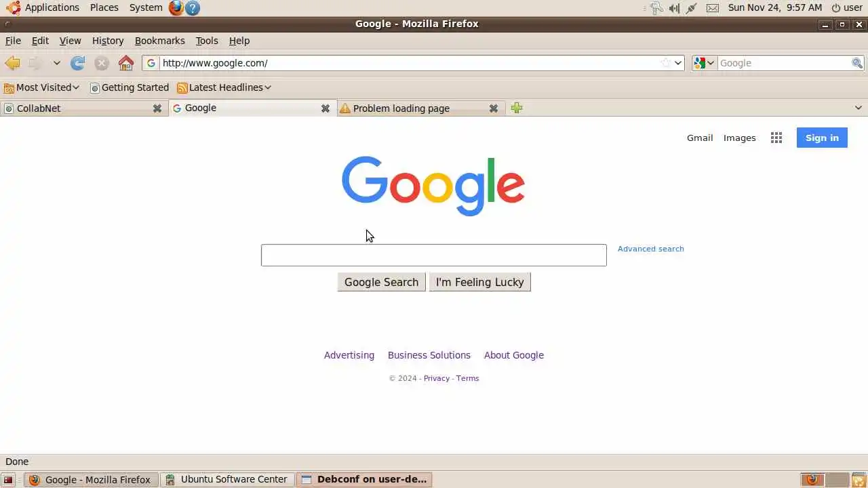
Task: Open the search engine selector dropdown
Action: click(x=704, y=63)
